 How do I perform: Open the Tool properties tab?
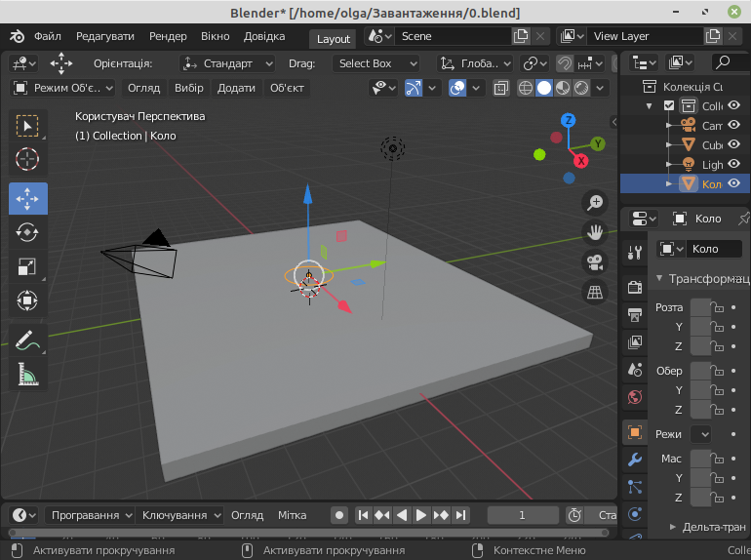pos(635,252)
